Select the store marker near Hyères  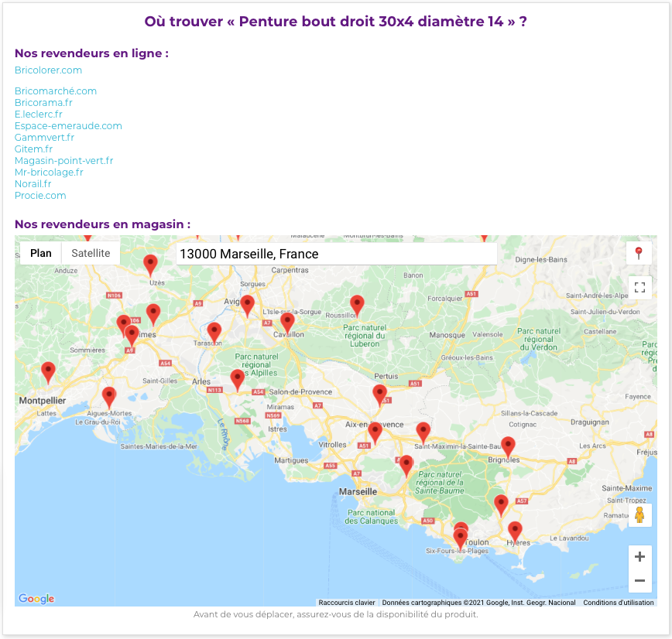pos(515,531)
